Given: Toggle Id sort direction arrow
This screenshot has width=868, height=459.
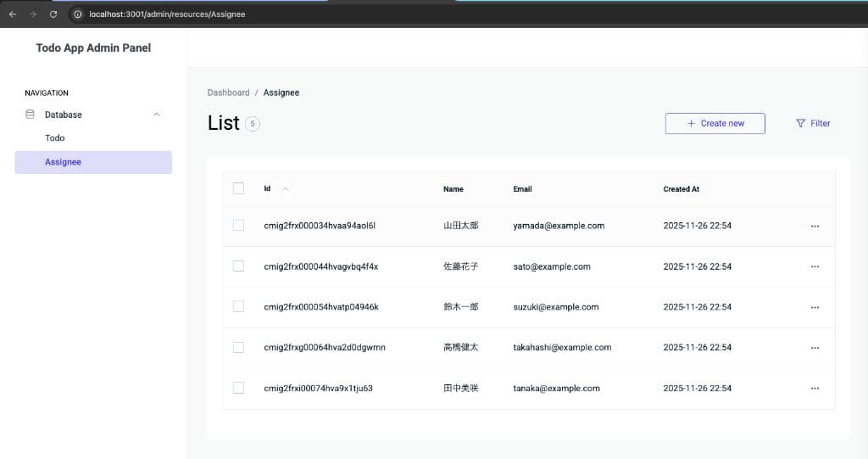Looking at the screenshot, I should tap(286, 189).
